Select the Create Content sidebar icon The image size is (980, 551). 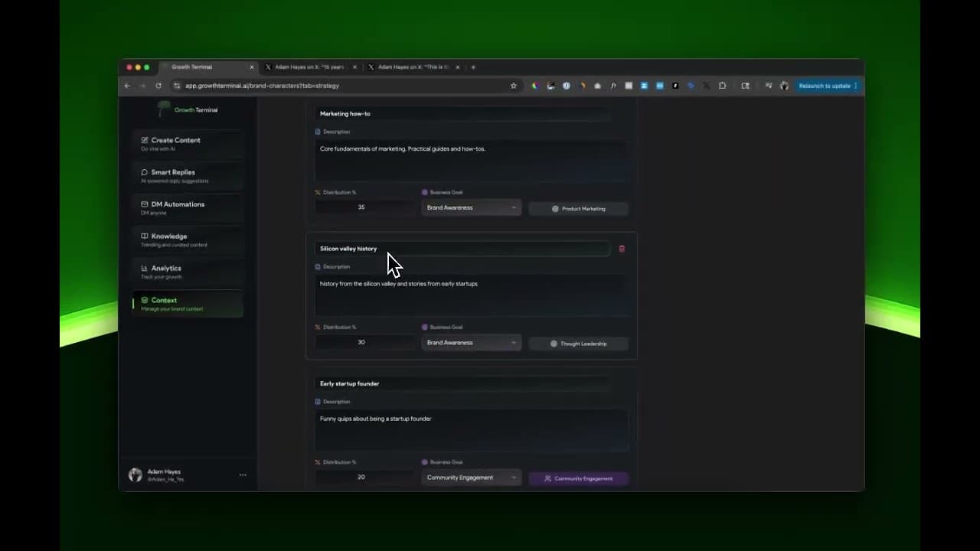pyautogui.click(x=144, y=140)
